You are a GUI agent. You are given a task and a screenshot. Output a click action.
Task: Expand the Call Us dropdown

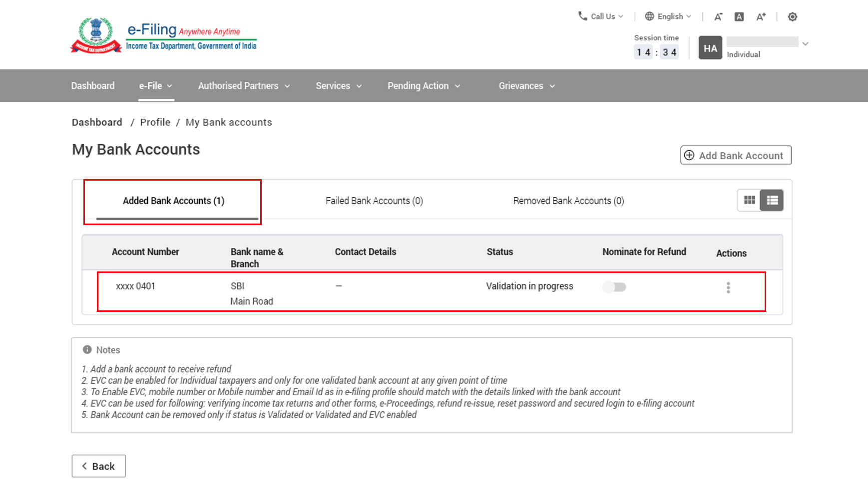[601, 16]
